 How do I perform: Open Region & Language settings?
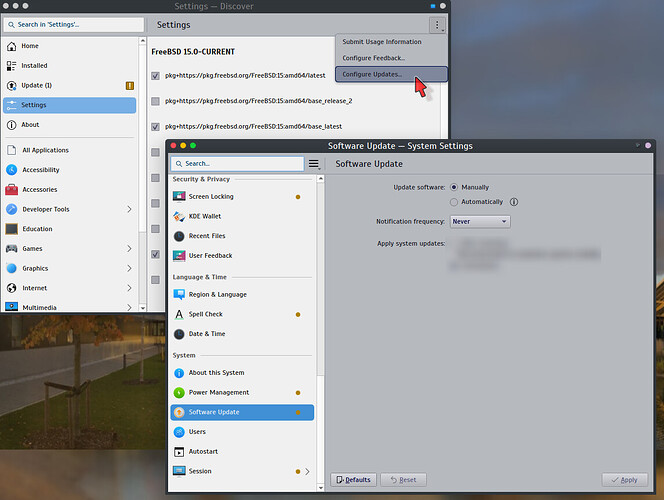tap(242, 294)
